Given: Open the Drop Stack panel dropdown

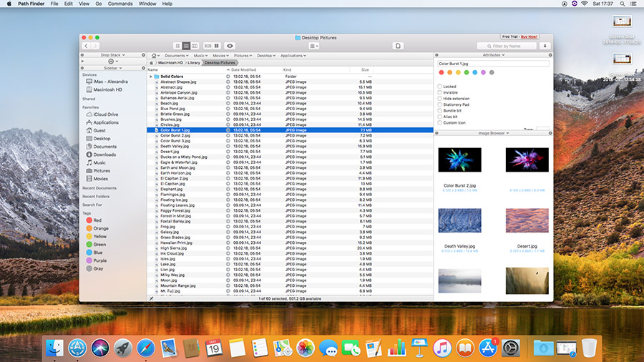Looking at the screenshot, I should pyautogui.click(x=112, y=55).
